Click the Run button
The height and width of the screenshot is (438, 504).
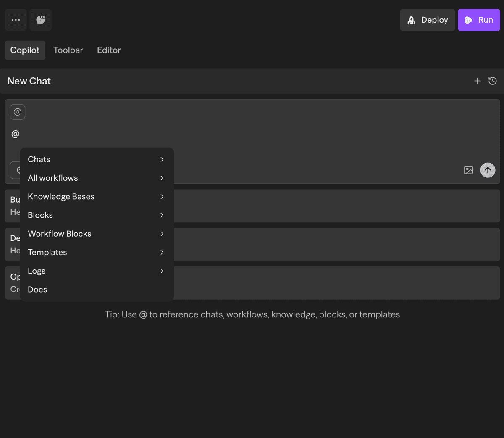click(x=479, y=20)
